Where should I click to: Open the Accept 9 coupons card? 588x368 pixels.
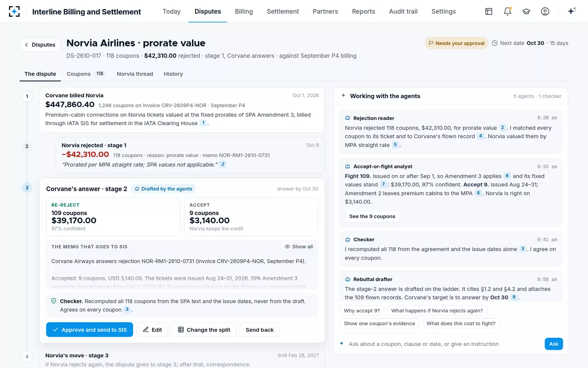point(251,217)
